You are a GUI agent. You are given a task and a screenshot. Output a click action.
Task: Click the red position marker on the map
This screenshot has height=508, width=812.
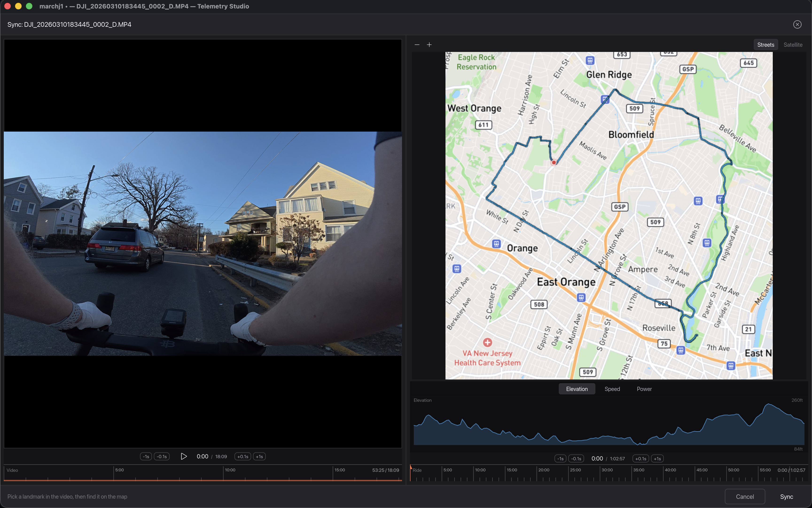click(554, 162)
